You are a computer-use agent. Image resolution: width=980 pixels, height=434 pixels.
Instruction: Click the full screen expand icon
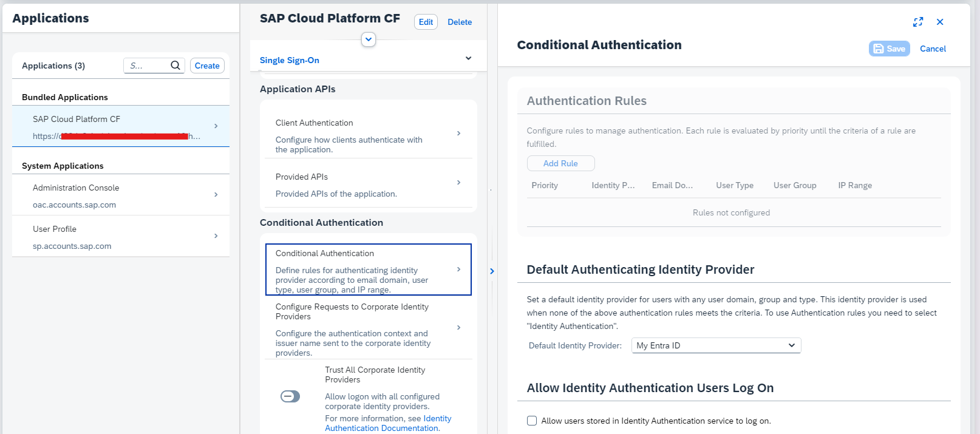918,22
